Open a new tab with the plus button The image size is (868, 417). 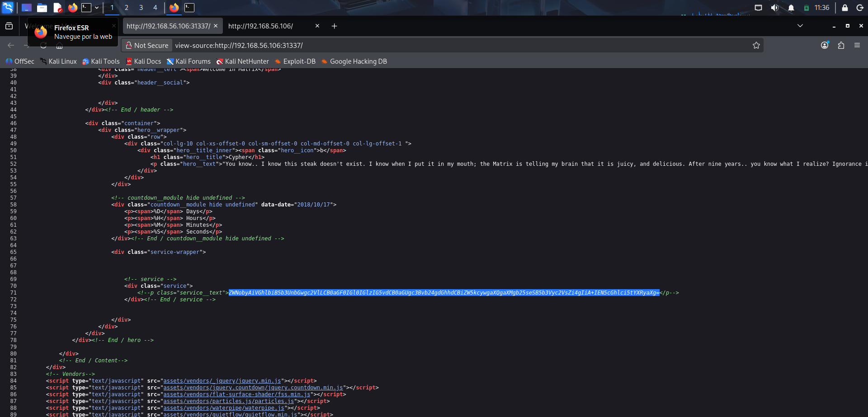click(x=334, y=26)
